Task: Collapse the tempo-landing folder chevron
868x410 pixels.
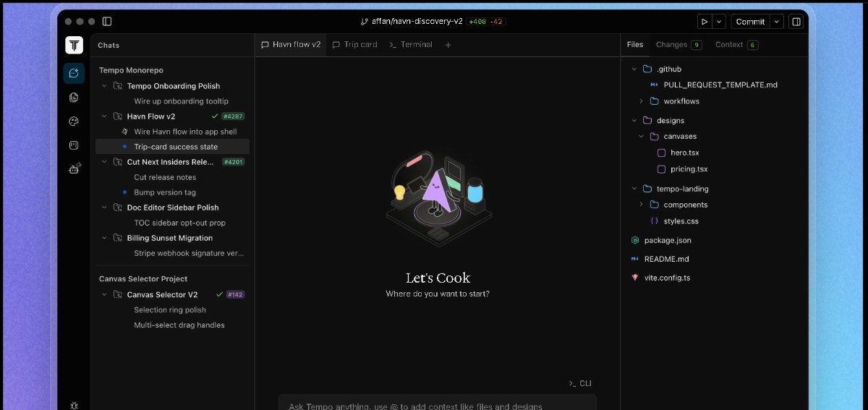Action: 634,189
